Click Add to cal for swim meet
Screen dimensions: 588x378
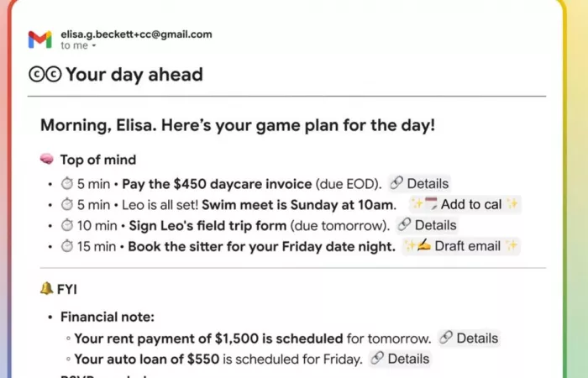[x=465, y=204]
